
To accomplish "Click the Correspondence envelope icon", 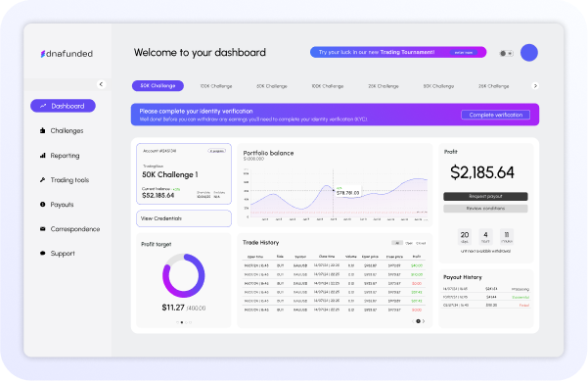I will (x=42, y=228).
